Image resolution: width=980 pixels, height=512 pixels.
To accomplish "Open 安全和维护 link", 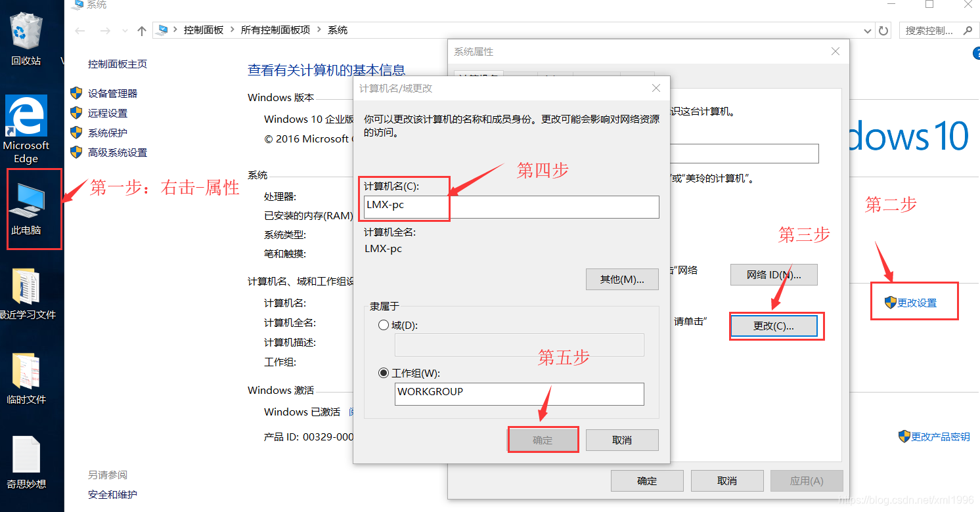I will pyautogui.click(x=112, y=494).
